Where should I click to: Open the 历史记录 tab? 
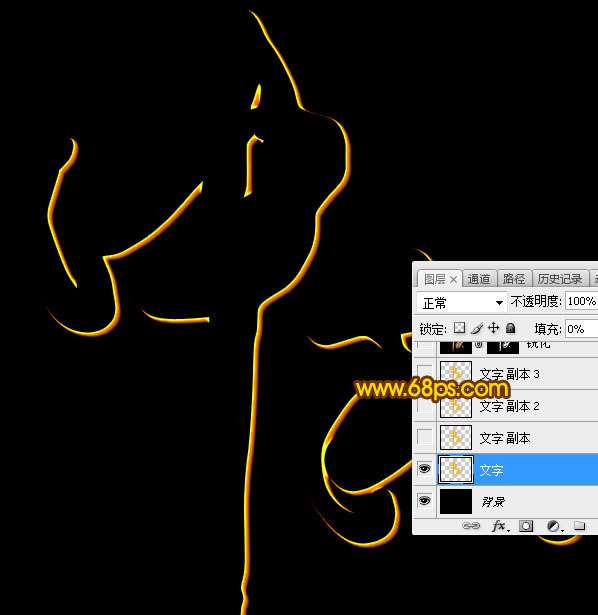click(x=560, y=279)
